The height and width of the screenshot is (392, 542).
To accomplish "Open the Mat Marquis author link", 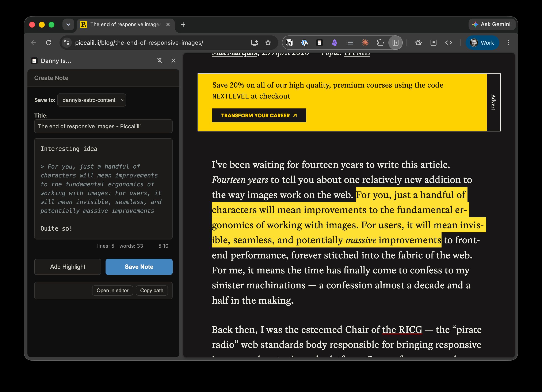I will click(x=234, y=54).
